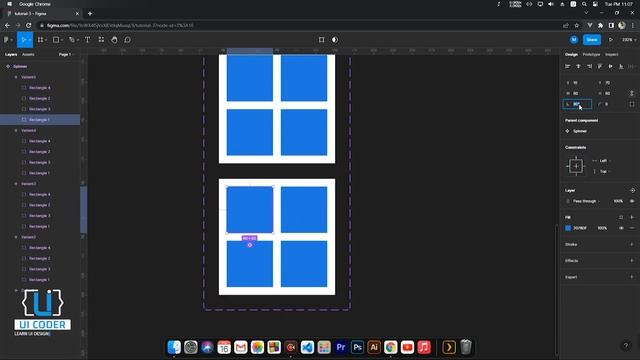Click the user avatar in Figma toolbar
This screenshot has height=360, width=640.
pos(574,40)
